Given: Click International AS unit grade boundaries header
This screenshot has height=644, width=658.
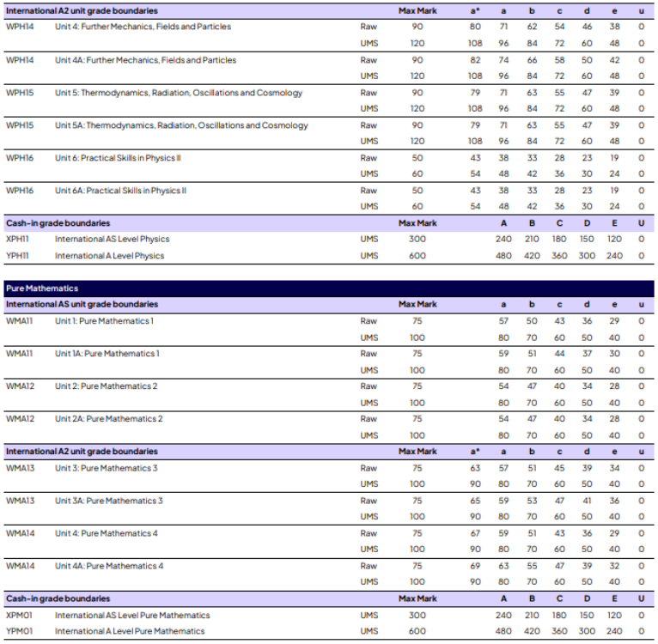Looking at the screenshot, I should 82,305.
